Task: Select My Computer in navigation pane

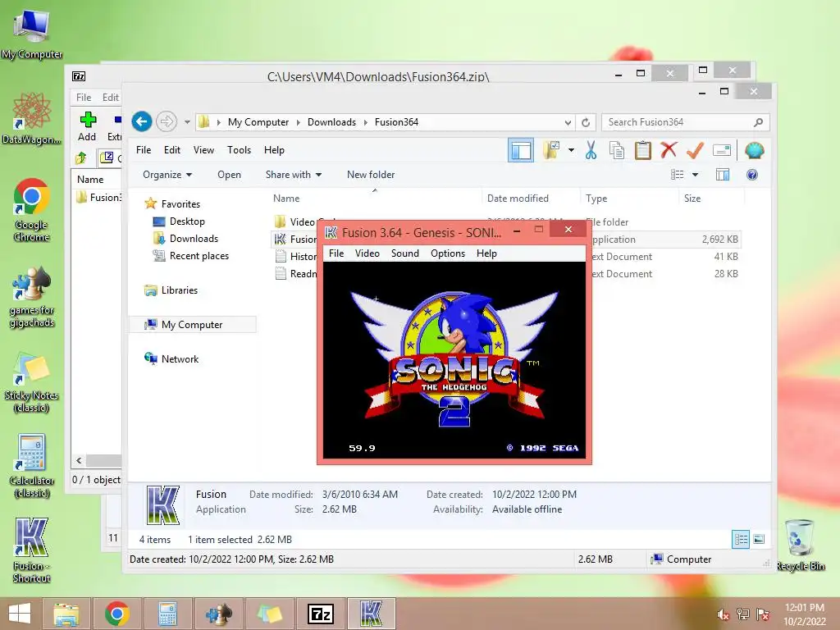Action: [192, 325]
